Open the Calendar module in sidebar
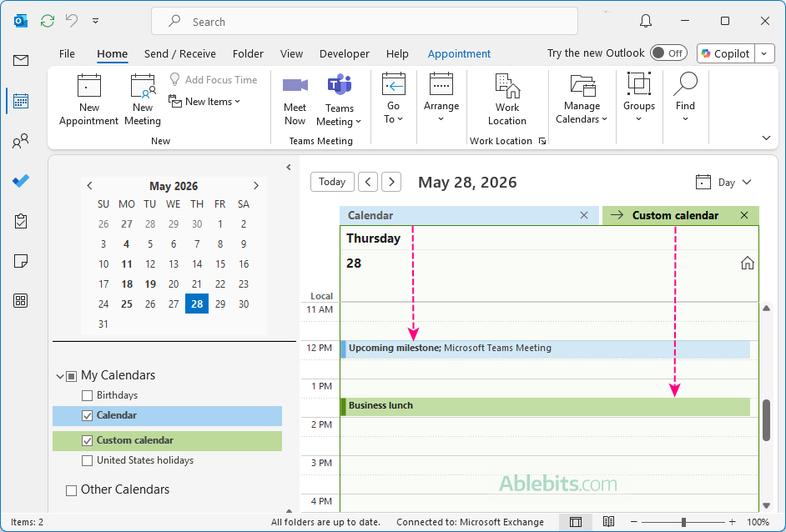Image resolution: width=786 pixels, height=532 pixels. 21,101
